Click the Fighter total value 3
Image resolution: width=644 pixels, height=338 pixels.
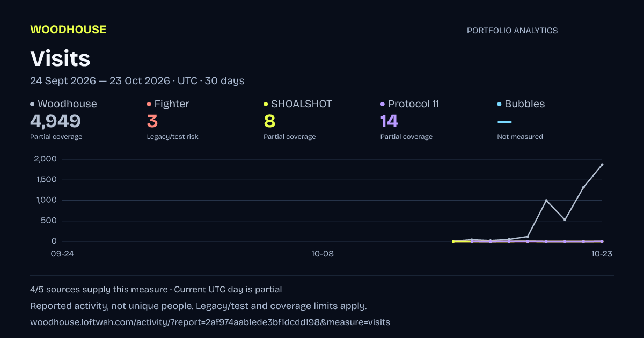tap(152, 121)
